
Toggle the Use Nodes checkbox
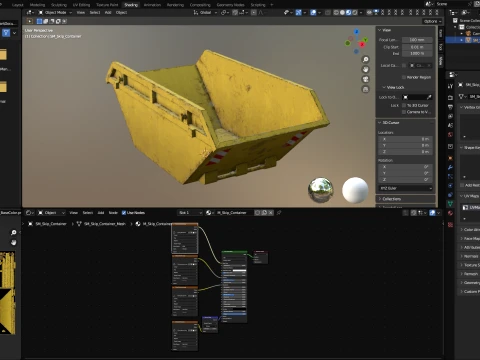click(124, 213)
